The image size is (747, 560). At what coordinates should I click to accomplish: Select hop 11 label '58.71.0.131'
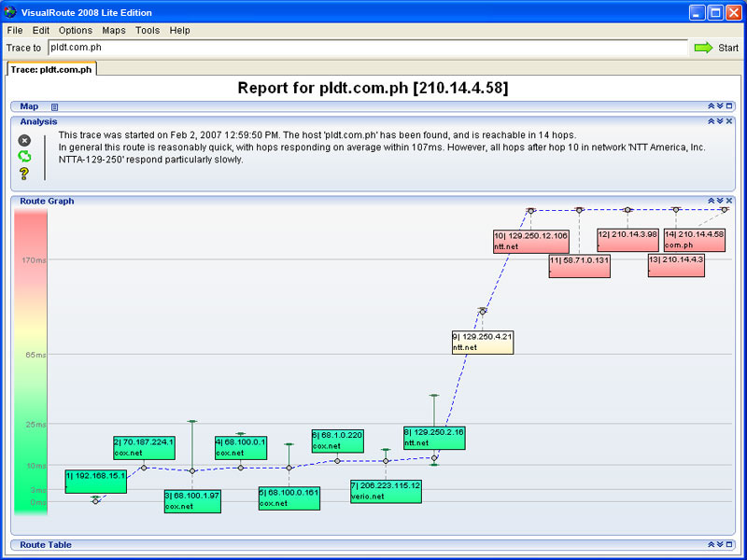pos(579,266)
